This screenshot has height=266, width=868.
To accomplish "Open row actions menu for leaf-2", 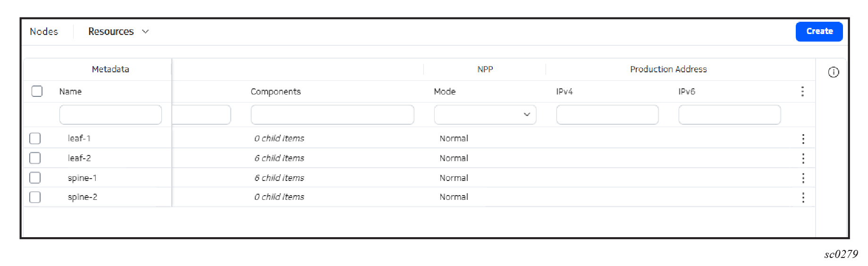I will pyautogui.click(x=803, y=158).
